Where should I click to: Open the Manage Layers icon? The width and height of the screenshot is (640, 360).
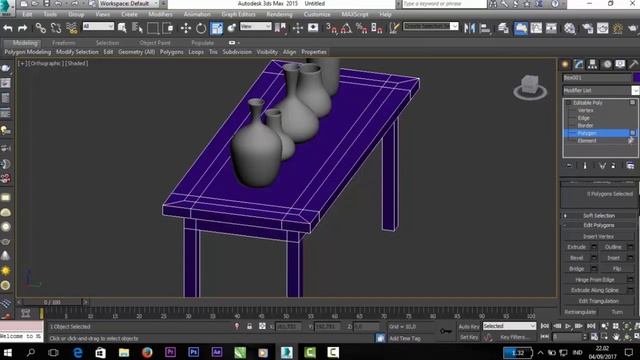click(x=503, y=28)
